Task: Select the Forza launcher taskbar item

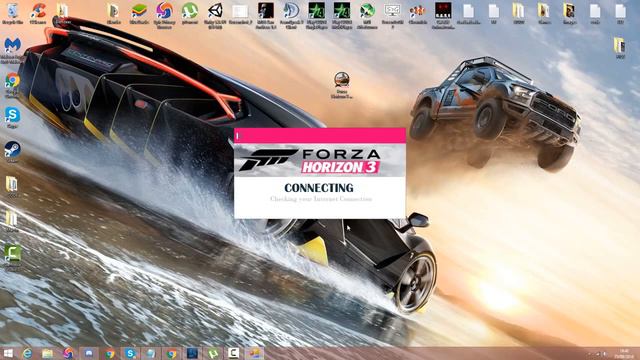Action: [254, 353]
